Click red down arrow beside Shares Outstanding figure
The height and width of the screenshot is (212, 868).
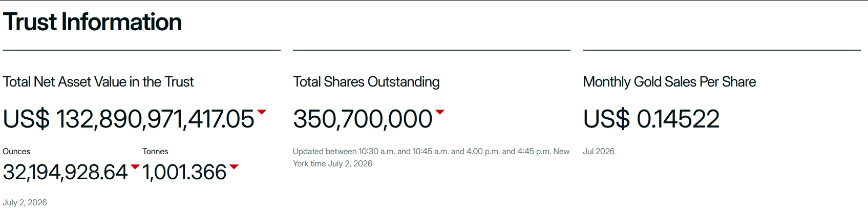(x=440, y=112)
